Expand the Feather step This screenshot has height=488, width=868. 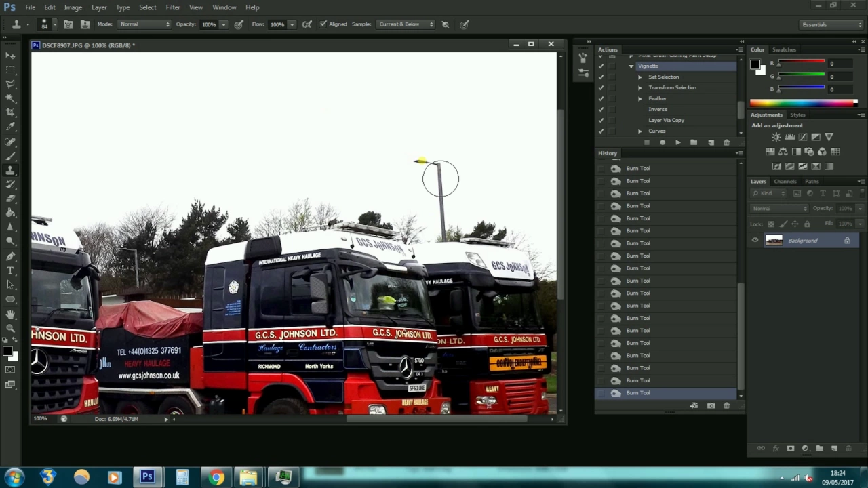(639, 98)
